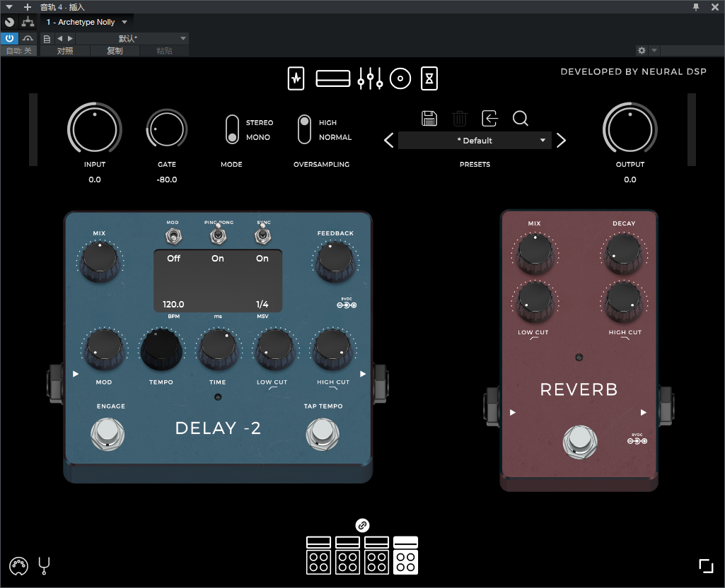Toggle the amp link chain icon
Screen dimensions: 725x588
(x=362, y=525)
